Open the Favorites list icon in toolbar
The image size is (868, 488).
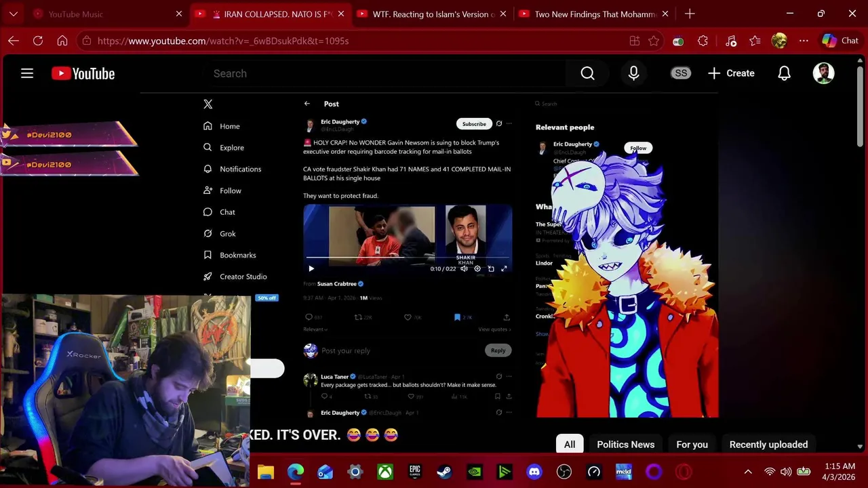tap(755, 41)
